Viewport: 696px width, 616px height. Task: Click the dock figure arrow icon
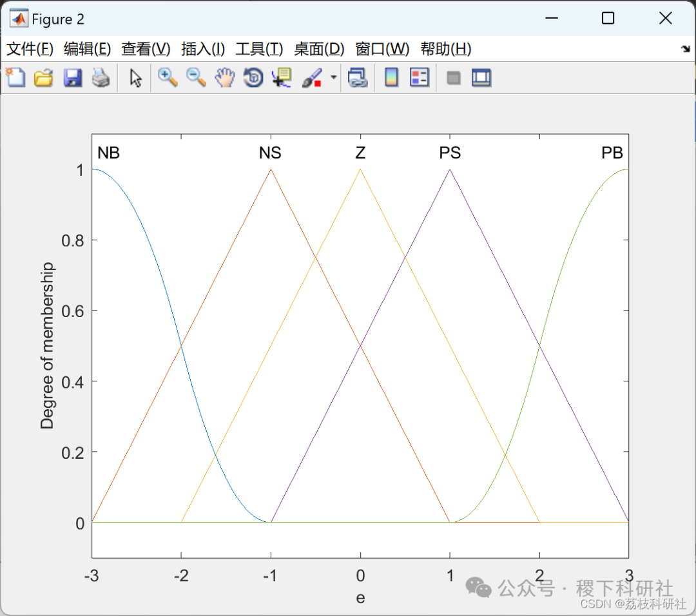(x=686, y=49)
